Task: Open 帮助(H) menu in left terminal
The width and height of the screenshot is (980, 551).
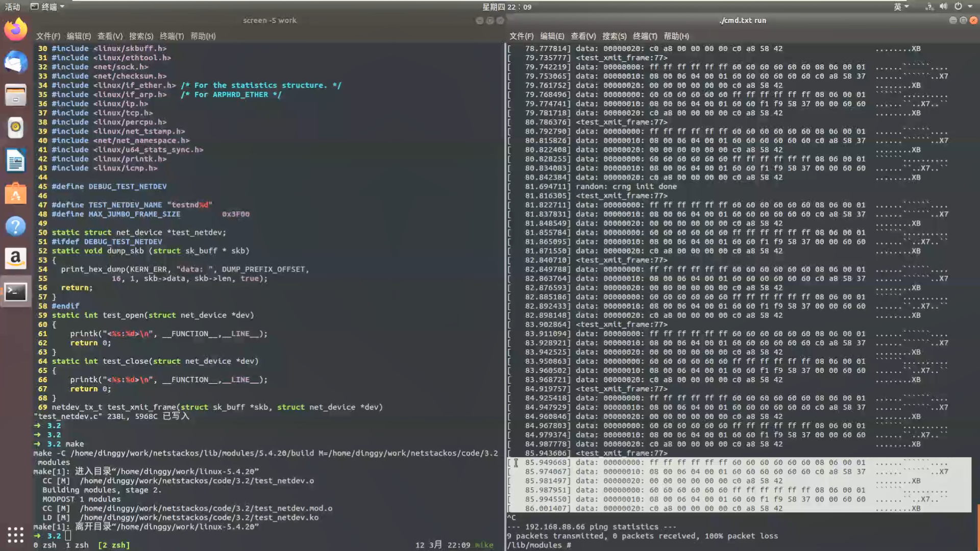Action: click(203, 36)
